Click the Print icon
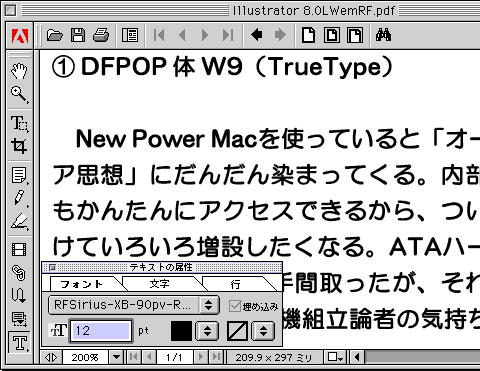Viewport: 480px width, 371px height. click(x=101, y=35)
